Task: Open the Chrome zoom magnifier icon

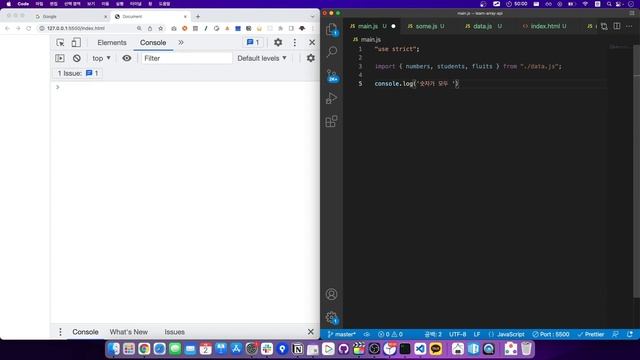Action: pyautogui.click(x=139, y=28)
